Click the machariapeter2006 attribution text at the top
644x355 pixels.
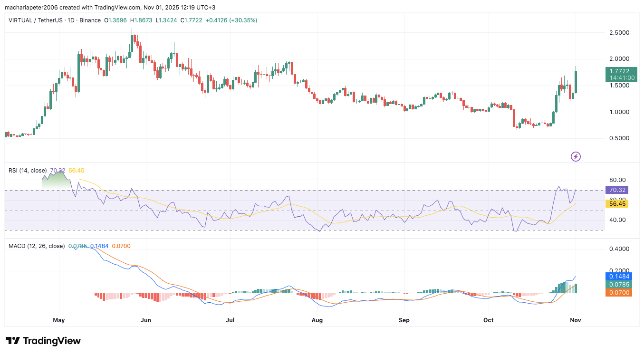point(30,8)
